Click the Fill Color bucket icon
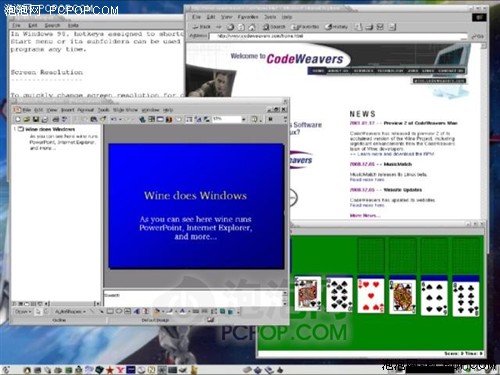The height and width of the screenshot is (375, 500). point(156,311)
